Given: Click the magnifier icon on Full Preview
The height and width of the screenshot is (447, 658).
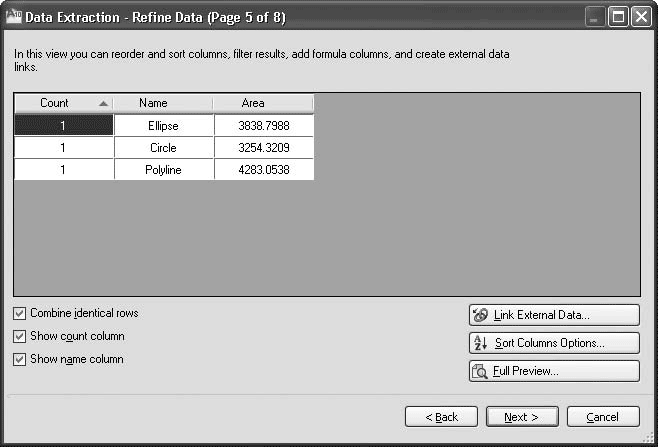Looking at the screenshot, I should [x=480, y=371].
